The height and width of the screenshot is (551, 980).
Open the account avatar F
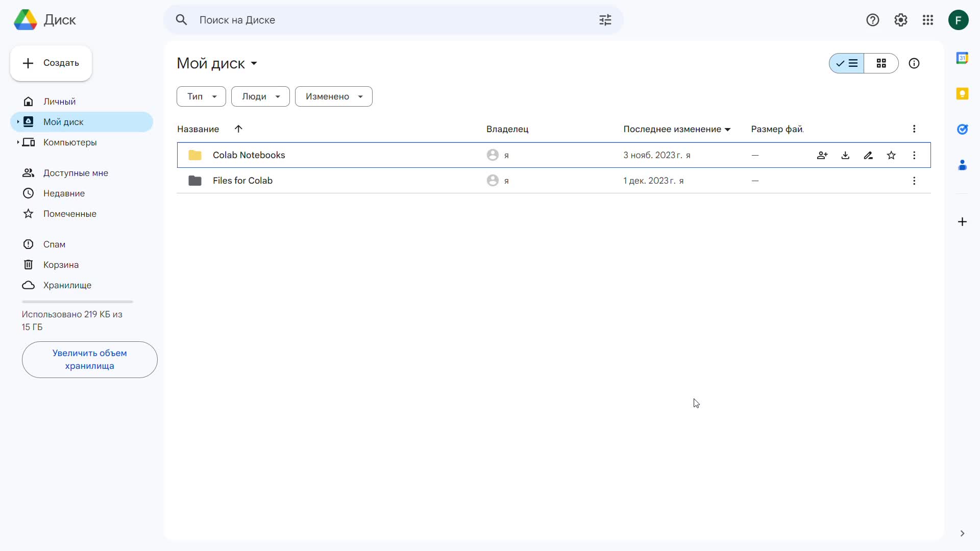pyautogui.click(x=958, y=20)
